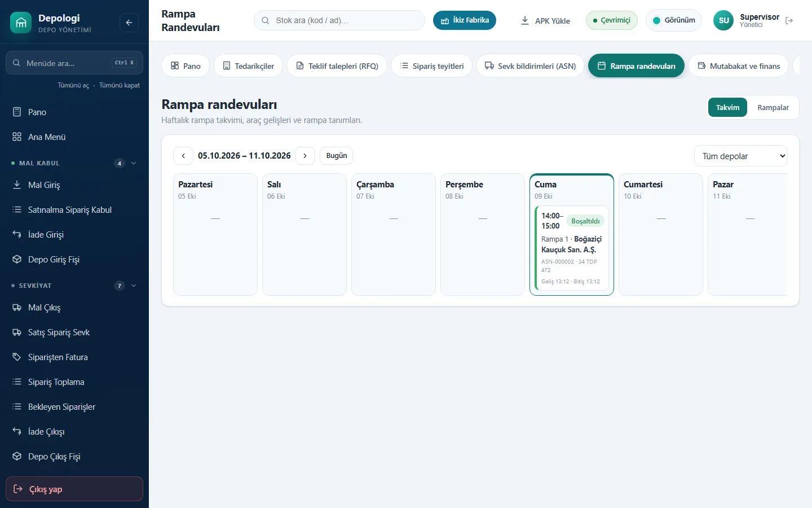The height and width of the screenshot is (508, 812).
Task: Click the İkiz Fabrika button
Action: [465, 20]
